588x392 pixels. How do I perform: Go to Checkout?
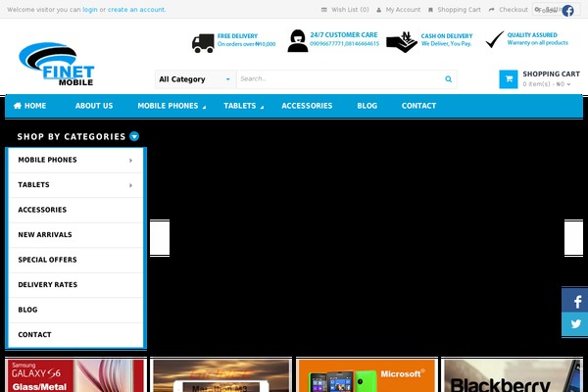pos(509,10)
